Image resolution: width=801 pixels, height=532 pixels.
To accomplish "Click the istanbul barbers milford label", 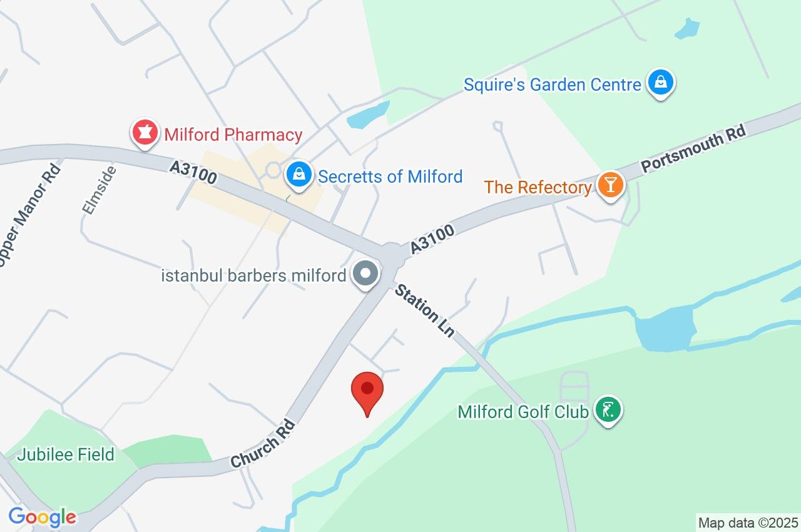I will (253, 275).
